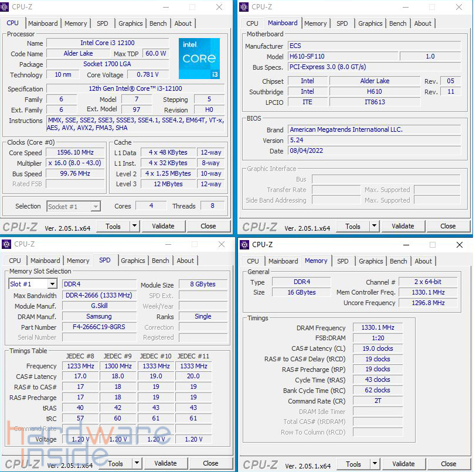
Task: Open Graphics tab in Mainboard window
Action: click(x=370, y=23)
